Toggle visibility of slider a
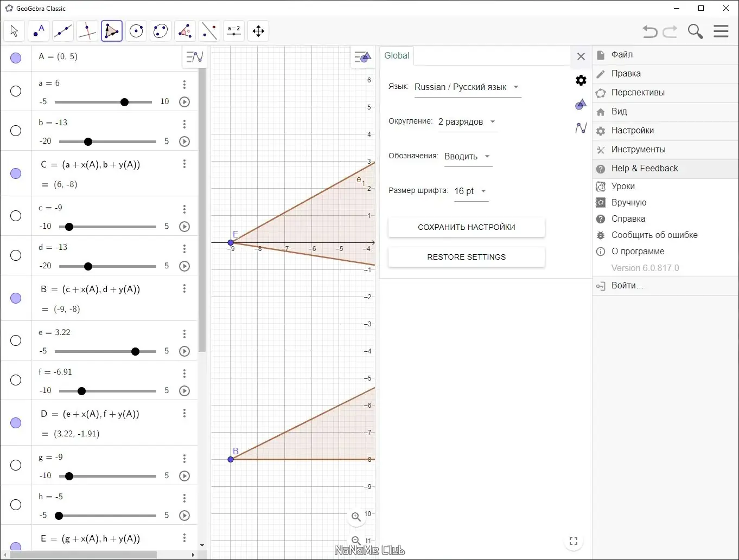 click(x=16, y=91)
